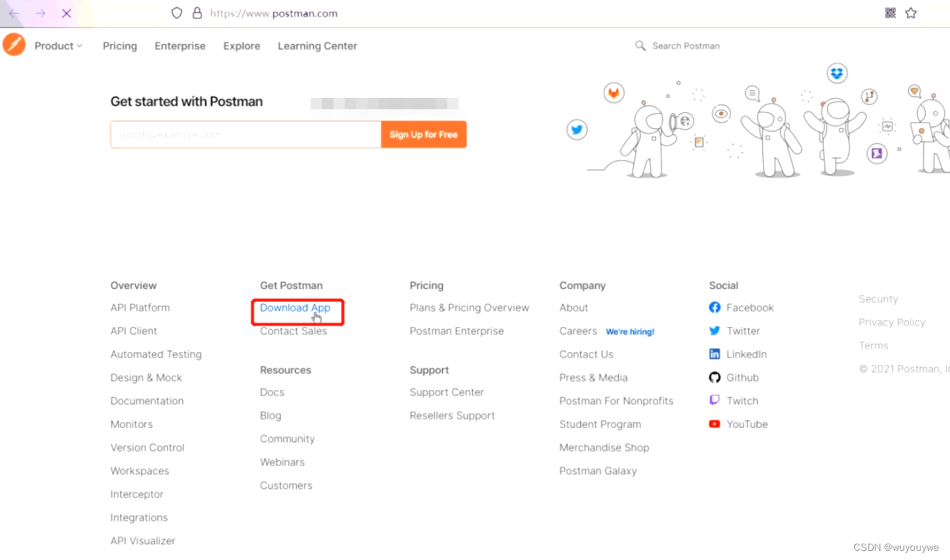Open Plans & Pricing Overview link
950x560 pixels.
pos(469,307)
